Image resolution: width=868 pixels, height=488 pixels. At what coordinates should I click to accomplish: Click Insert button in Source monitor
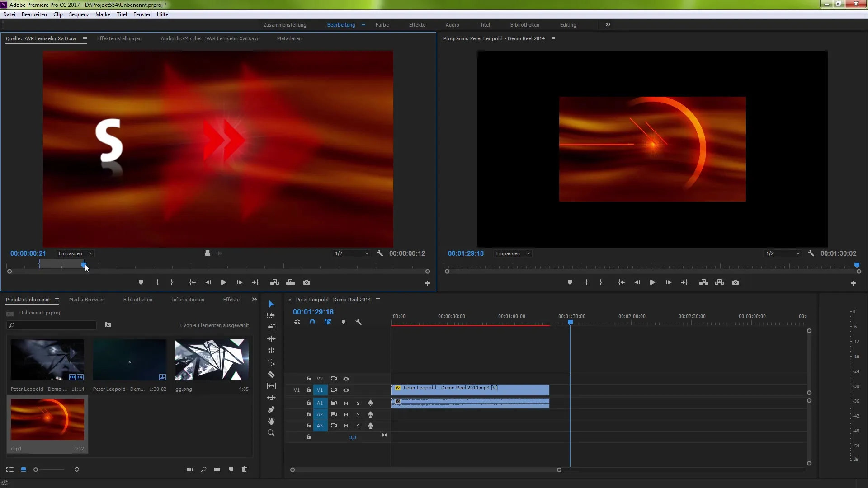[274, 282]
